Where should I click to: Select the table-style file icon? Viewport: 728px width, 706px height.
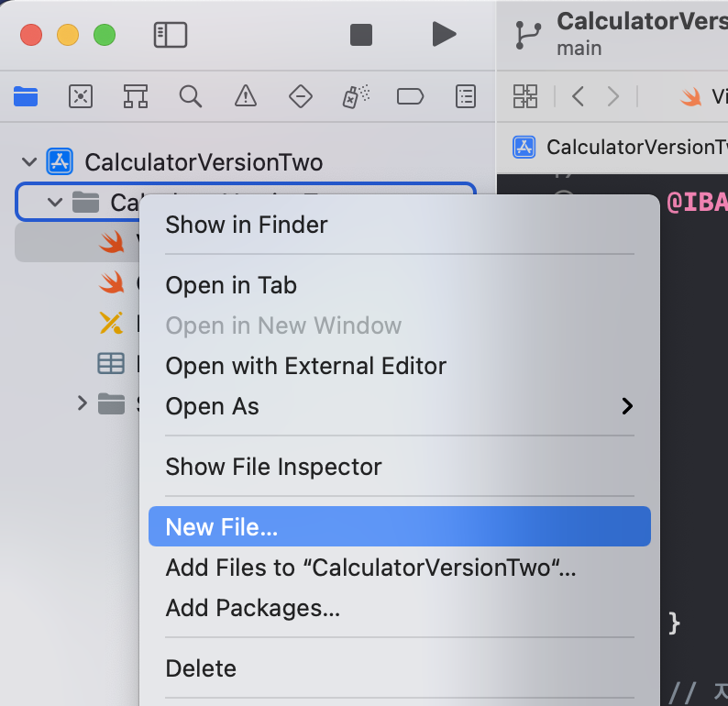pyautogui.click(x=111, y=363)
